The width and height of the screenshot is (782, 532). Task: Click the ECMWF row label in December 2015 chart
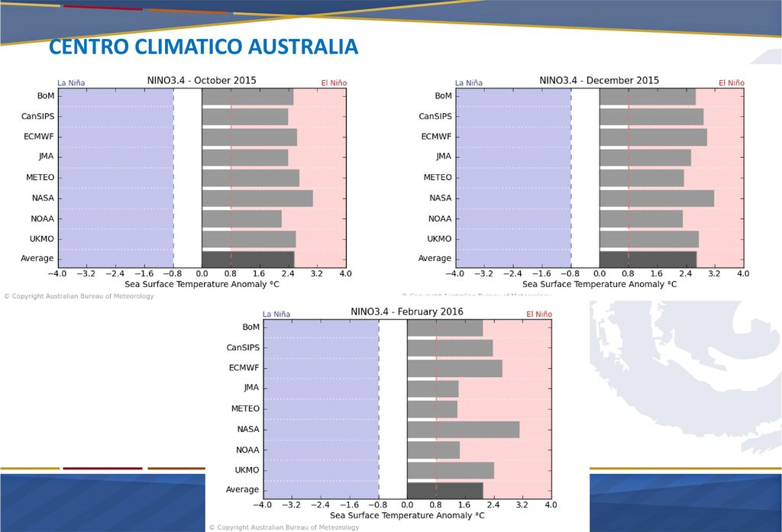(436, 137)
